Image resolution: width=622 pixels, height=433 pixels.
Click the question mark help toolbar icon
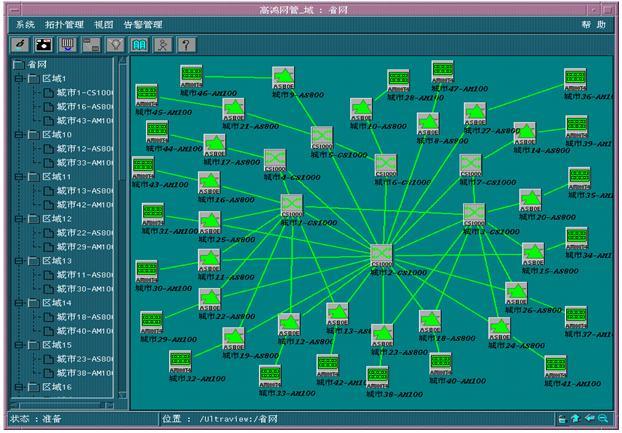coord(186,45)
